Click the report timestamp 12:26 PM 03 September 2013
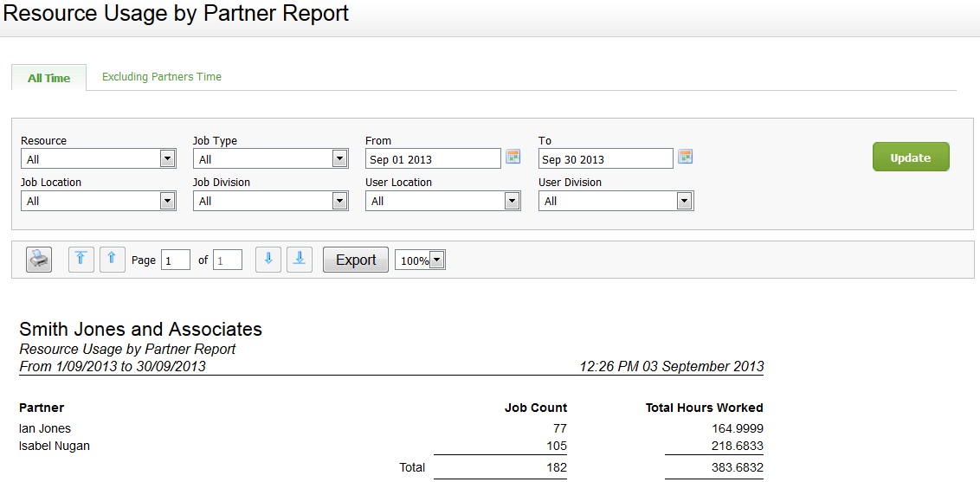Viewport: 980px width, 482px height. point(672,366)
